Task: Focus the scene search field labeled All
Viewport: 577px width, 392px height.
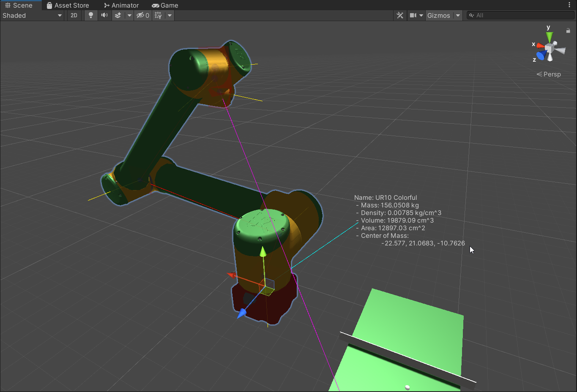Action: point(521,16)
